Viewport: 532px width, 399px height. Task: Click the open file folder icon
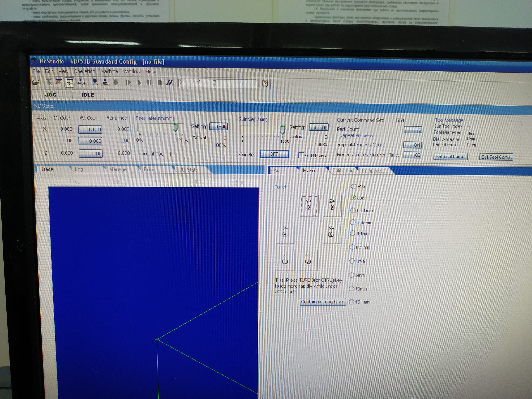(x=36, y=82)
